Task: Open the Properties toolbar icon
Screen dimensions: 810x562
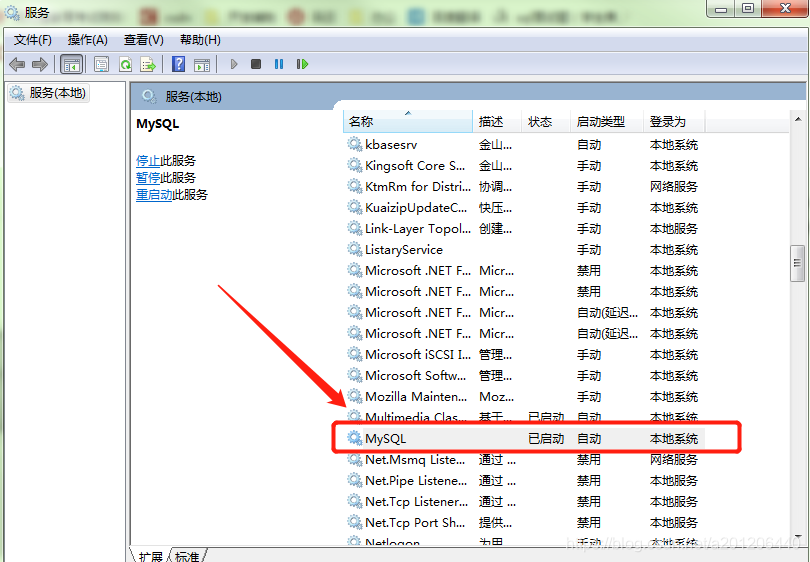Action: pos(102,65)
